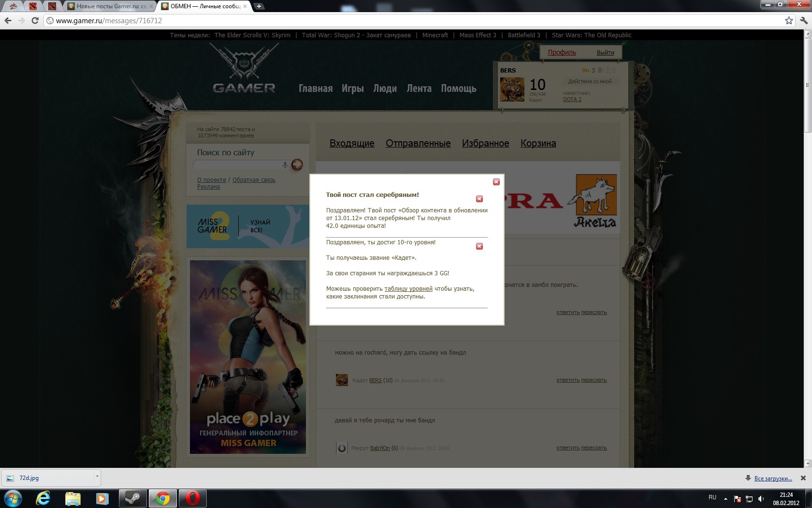Image resolution: width=812 pixels, height=508 pixels.
Task: Open a new browser tab
Action: click(259, 6)
